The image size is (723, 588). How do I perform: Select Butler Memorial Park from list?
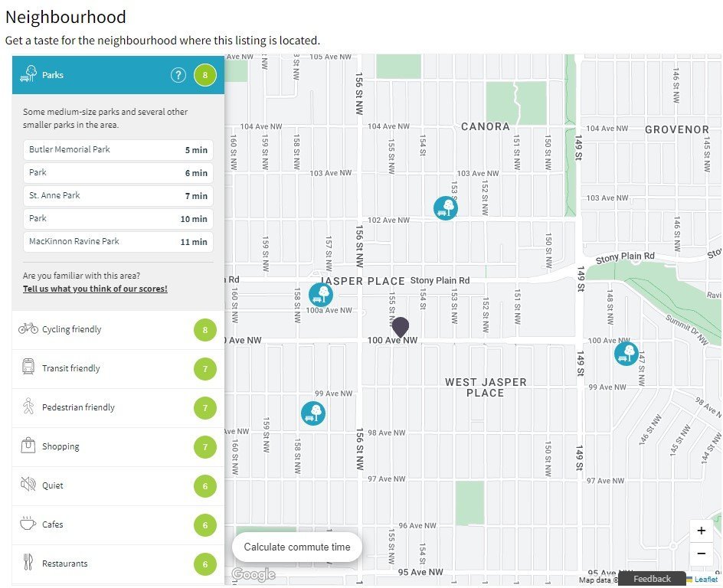[118, 150]
